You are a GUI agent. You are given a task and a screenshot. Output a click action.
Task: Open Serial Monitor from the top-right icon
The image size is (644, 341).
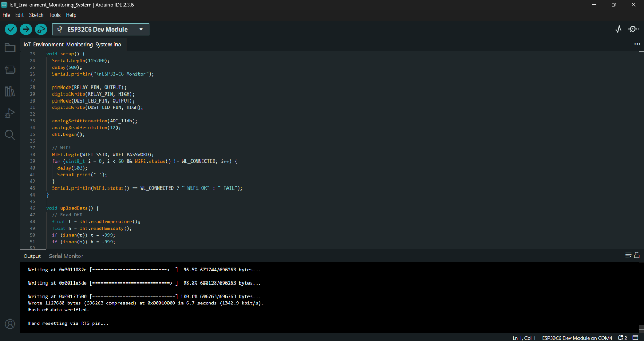pos(633,30)
